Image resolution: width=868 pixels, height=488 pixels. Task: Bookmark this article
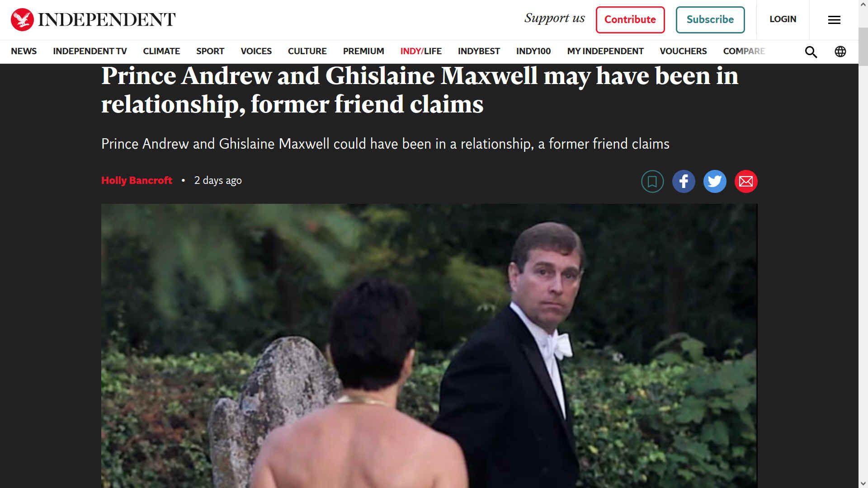coord(652,182)
